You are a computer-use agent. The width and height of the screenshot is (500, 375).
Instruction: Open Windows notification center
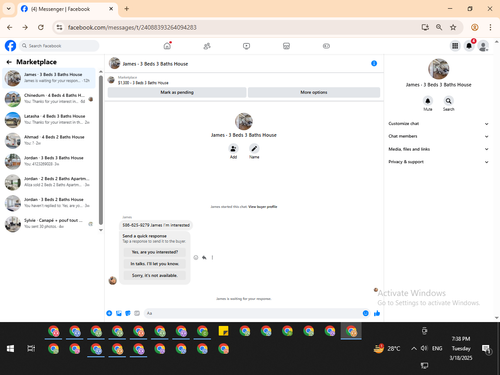(x=486, y=349)
